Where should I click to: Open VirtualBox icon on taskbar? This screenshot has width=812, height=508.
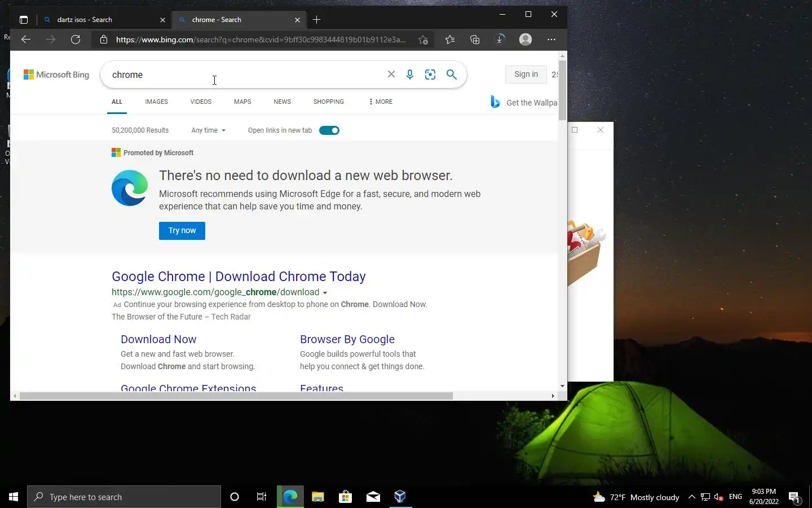(x=400, y=497)
